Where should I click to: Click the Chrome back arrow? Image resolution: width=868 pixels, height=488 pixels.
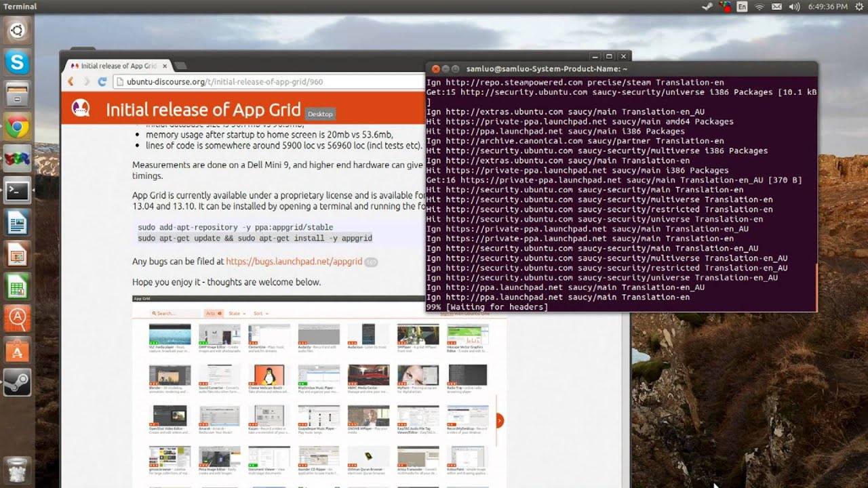click(x=71, y=81)
